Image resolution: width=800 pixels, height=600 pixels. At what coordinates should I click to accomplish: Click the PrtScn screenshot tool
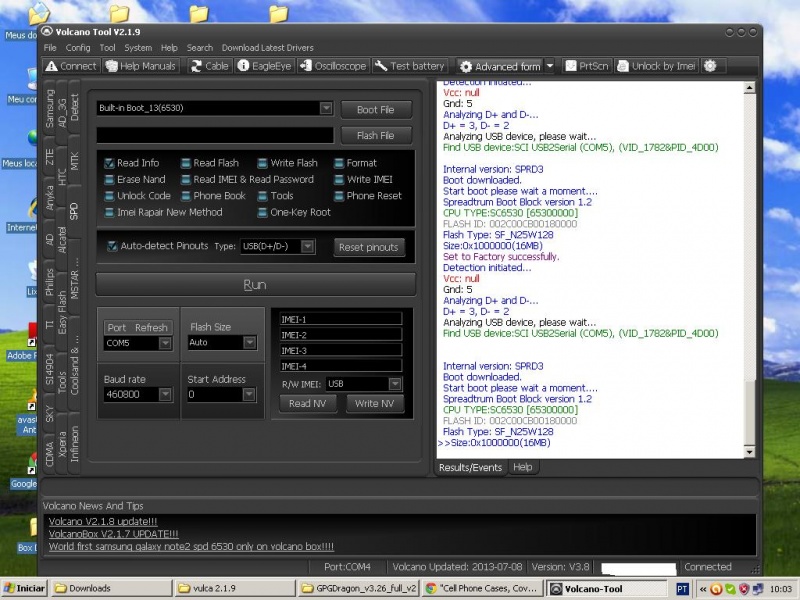pos(587,66)
